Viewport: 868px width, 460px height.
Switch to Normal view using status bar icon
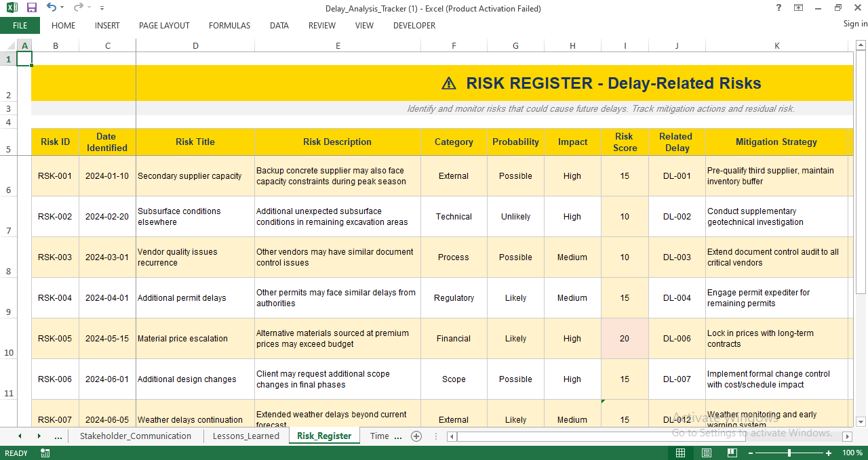[x=680, y=453]
